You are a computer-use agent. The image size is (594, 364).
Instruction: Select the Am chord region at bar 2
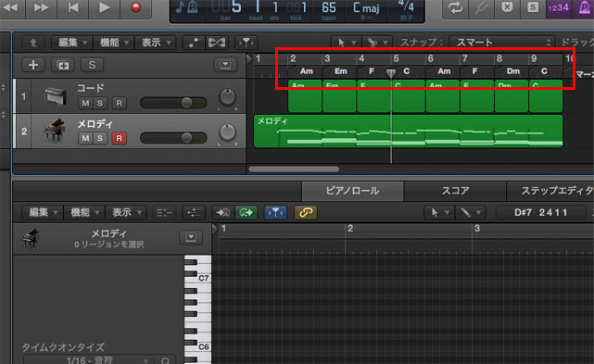[305, 96]
